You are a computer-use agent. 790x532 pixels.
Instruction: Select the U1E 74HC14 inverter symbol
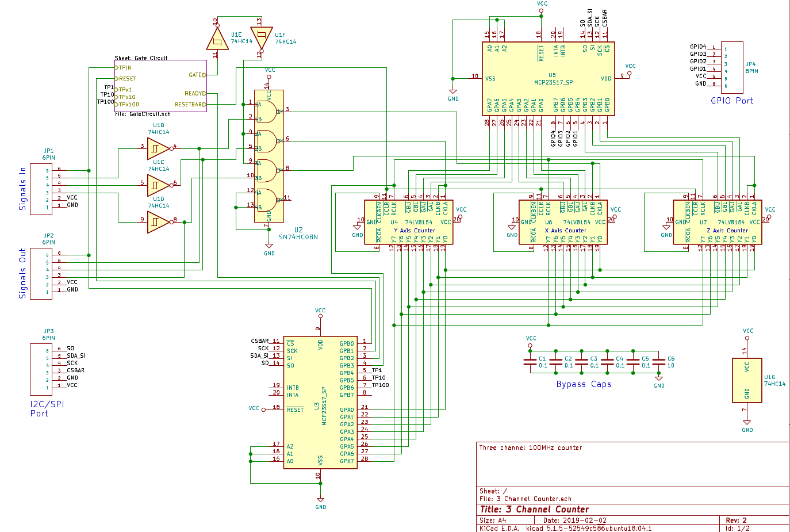217,39
